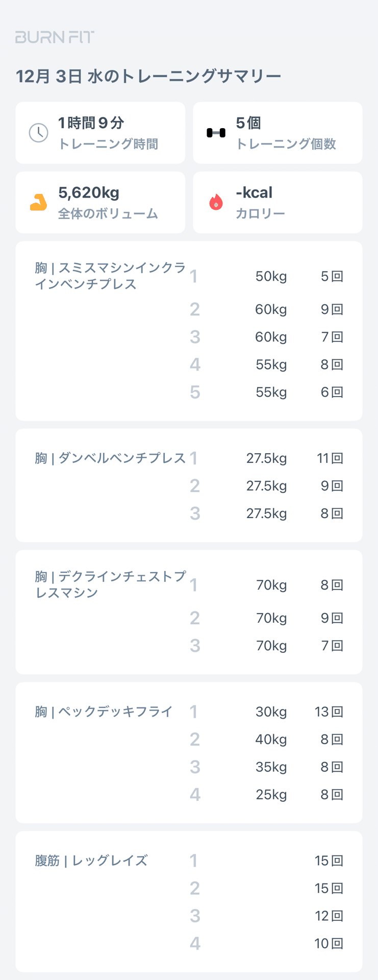Click the dumbbell icon for exercise count
378x980 pixels.
coord(216,133)
